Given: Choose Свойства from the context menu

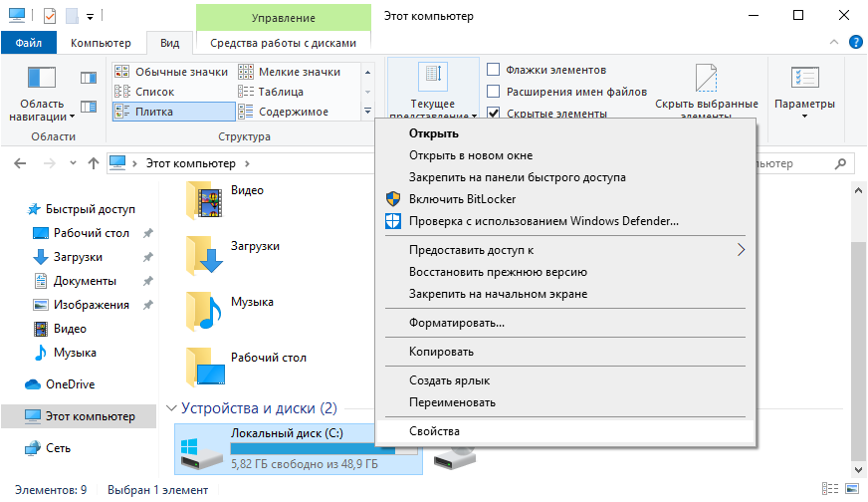Looking at the screenshot, I should pyautogui.click(x=434, y=431).
